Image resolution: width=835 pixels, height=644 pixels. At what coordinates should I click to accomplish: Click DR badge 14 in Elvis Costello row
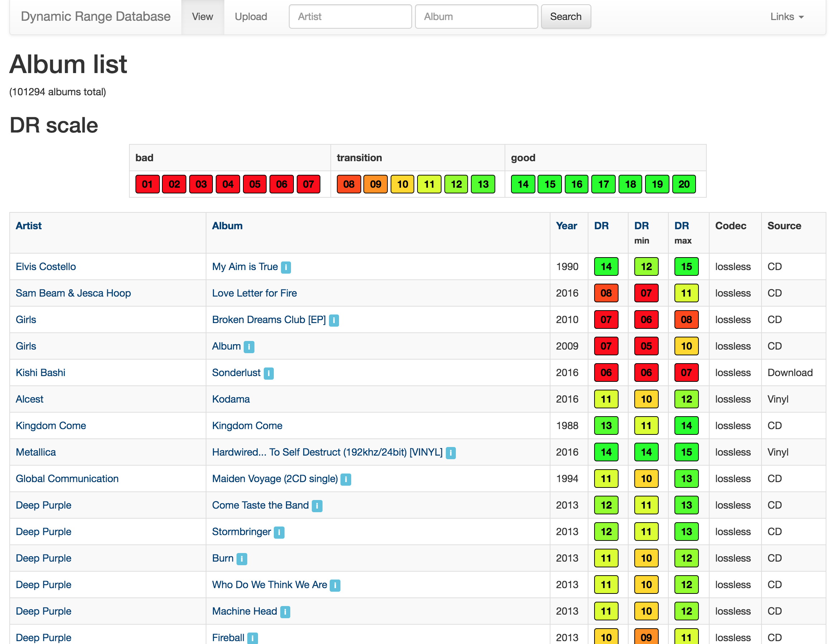(x=606, y=267)
